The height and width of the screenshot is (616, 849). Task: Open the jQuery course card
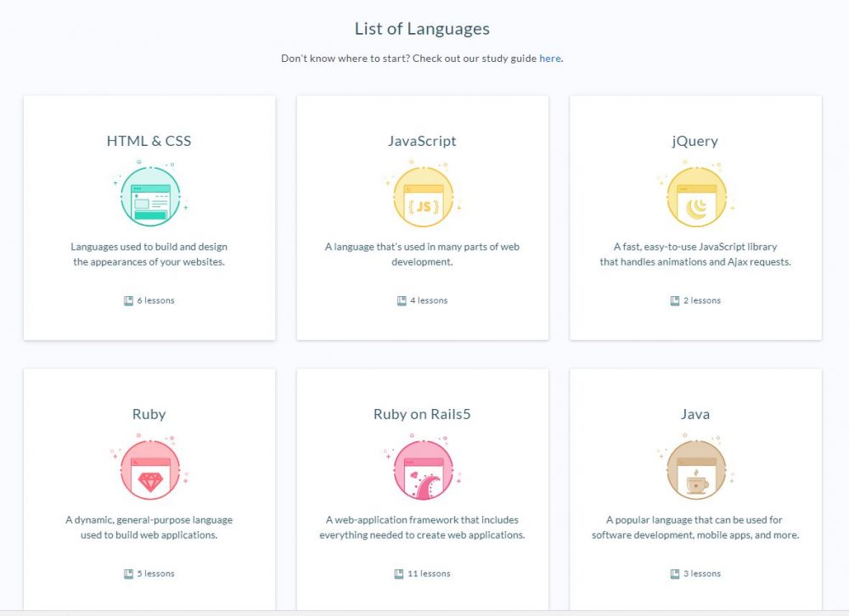[694, 216]
